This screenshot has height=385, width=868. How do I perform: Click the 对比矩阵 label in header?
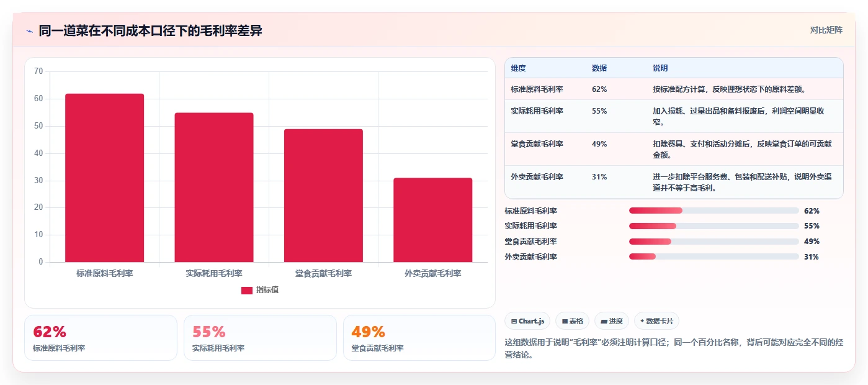826,30
